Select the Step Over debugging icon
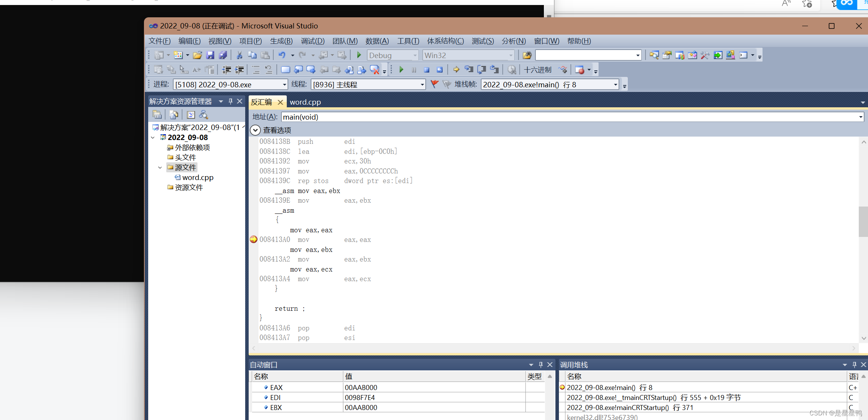 coord(481,70)
